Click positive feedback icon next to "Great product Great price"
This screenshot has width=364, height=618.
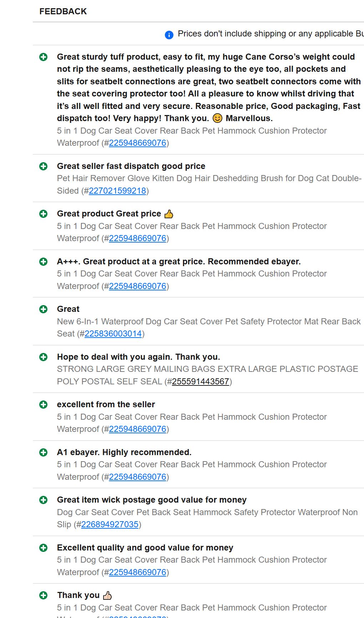44,214
